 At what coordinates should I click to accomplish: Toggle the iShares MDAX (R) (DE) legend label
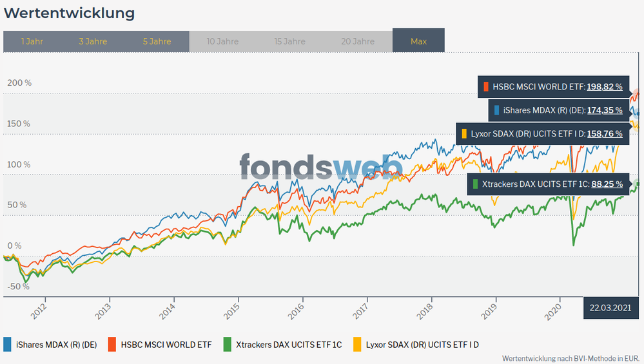tap(56, 345)
